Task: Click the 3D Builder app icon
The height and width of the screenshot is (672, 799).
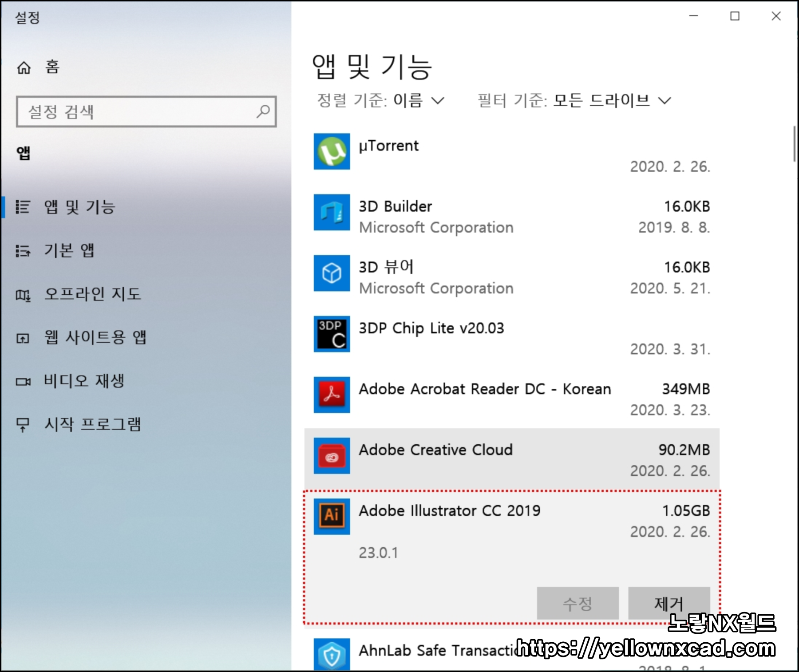Action: (332, 212)
